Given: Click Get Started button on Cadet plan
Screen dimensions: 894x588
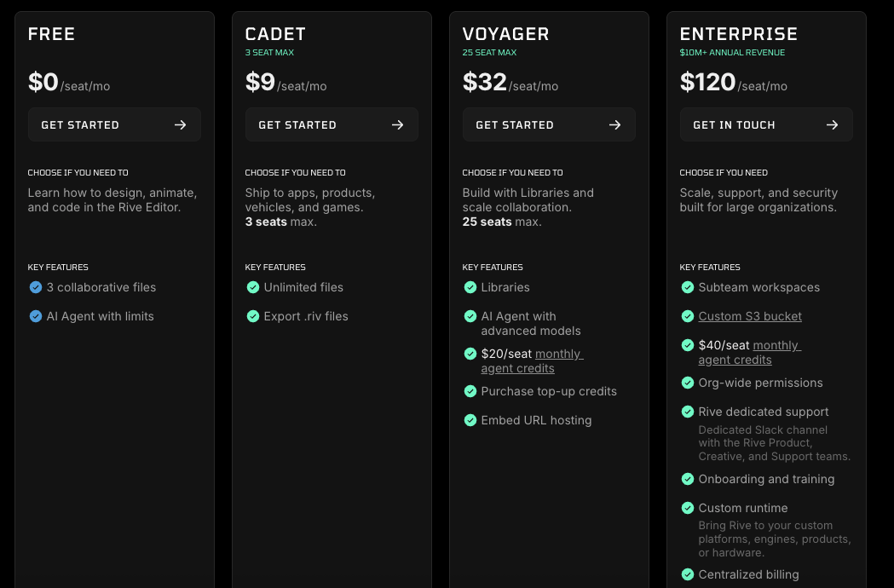Looking at the screenshot, I should click(332, 124).
